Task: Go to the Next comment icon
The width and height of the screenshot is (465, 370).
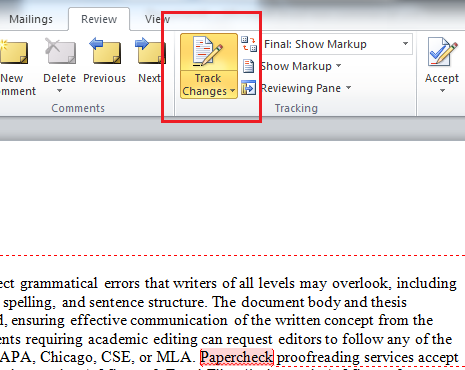Action: pyautogui.click(x=150, y=51)
